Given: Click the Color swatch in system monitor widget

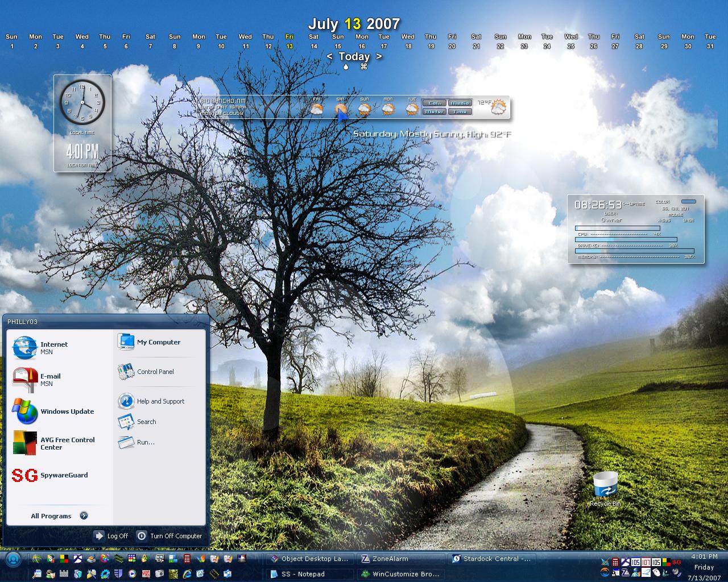Looking at the screenshot, I should pos(689,201).
